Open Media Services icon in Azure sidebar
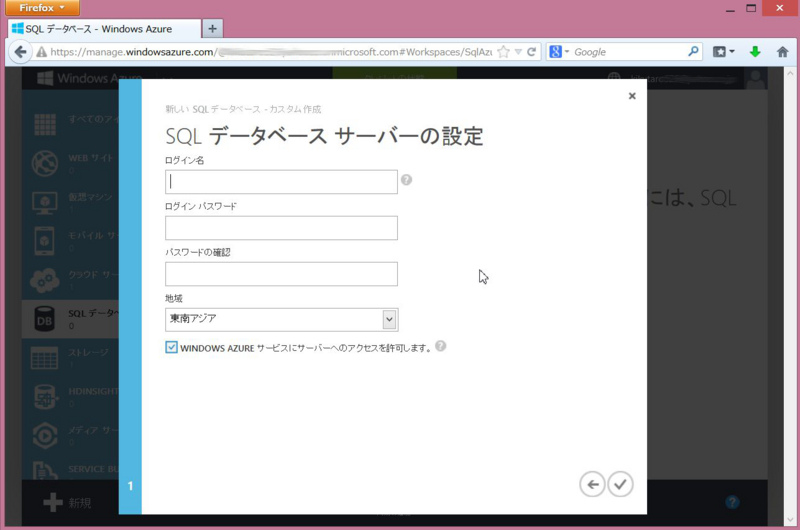 pos(45,436)
